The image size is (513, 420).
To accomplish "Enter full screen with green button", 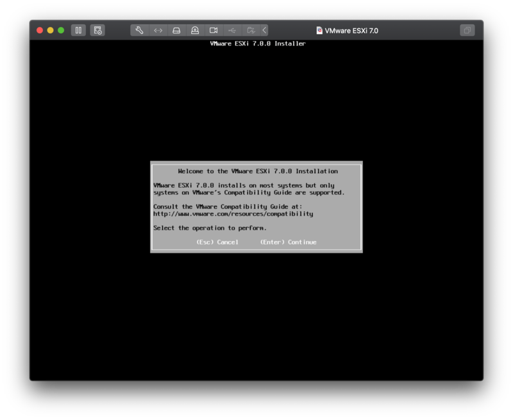I will [x=61, y=30].
